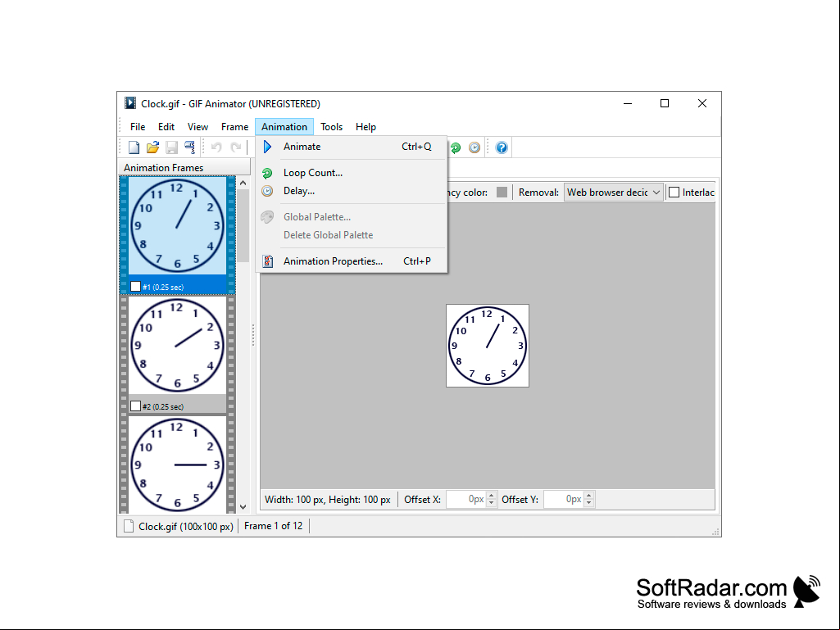Screen dimensions: 840x630
Task: Click the frames list scroll down arrow
Action: (x=243, y=506)
